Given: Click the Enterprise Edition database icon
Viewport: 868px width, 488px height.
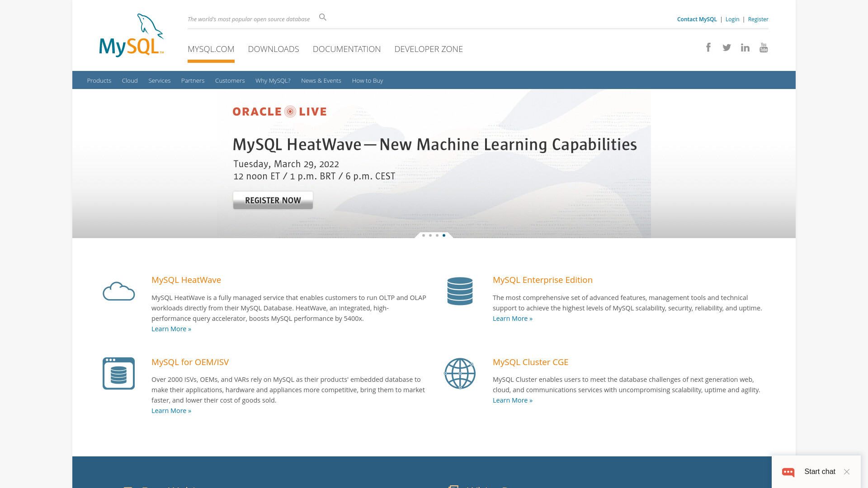Looking at the screenshot, I should coord(460,291).
